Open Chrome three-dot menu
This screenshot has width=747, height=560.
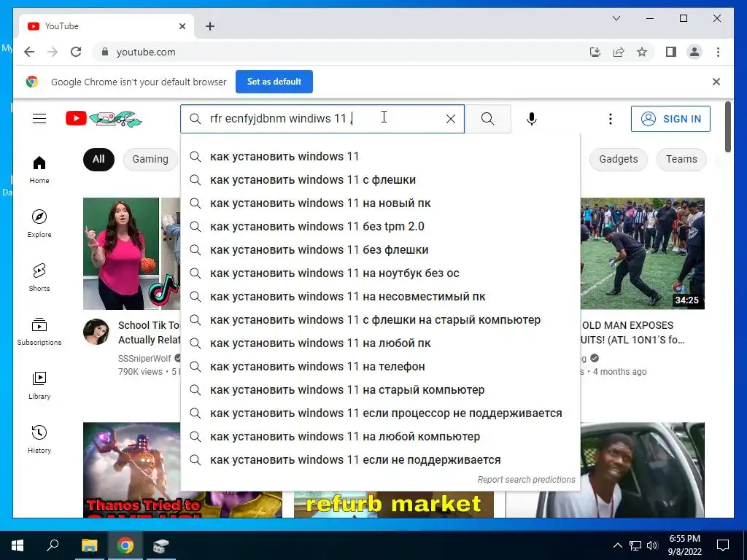[x=718, y=52]
